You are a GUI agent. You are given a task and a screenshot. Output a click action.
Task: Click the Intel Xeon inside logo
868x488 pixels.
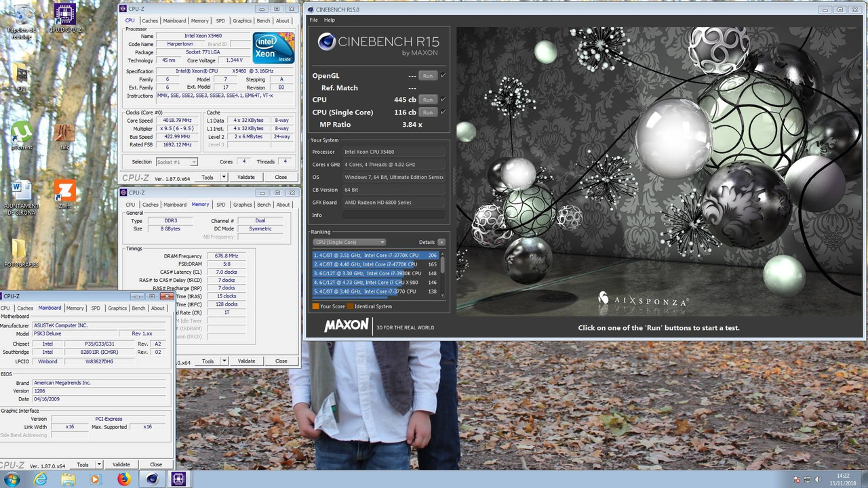coord(273,48)
